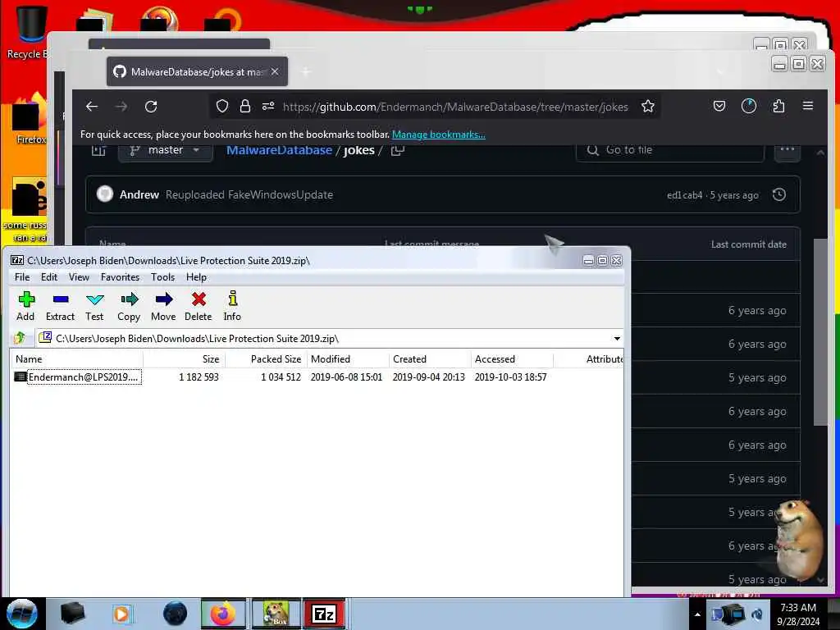Open the Info toolbar icon

click(x=232, y=307)
